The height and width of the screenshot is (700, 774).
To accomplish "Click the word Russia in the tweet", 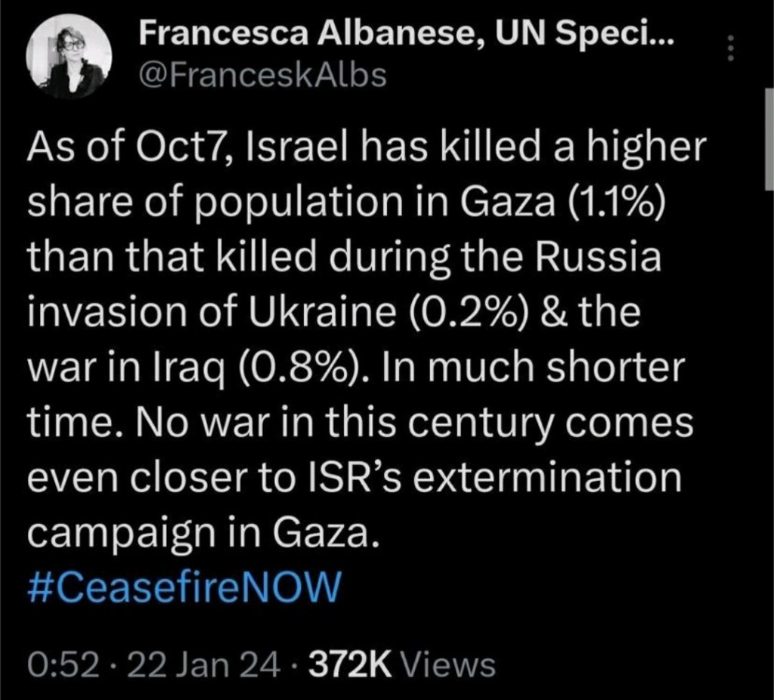I will tap(611, 258).
